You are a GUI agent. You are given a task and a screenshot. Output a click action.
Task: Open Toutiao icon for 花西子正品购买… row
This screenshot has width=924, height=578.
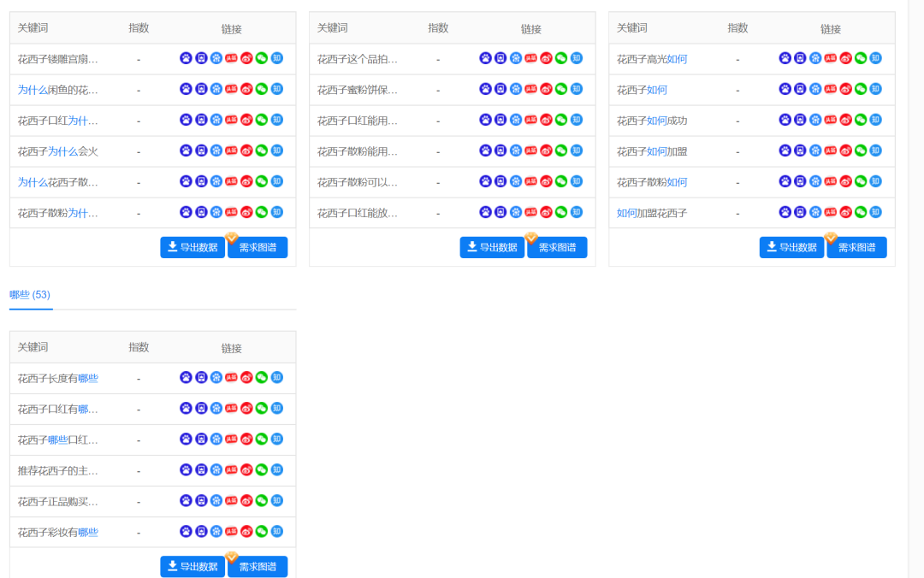[231, 501]
